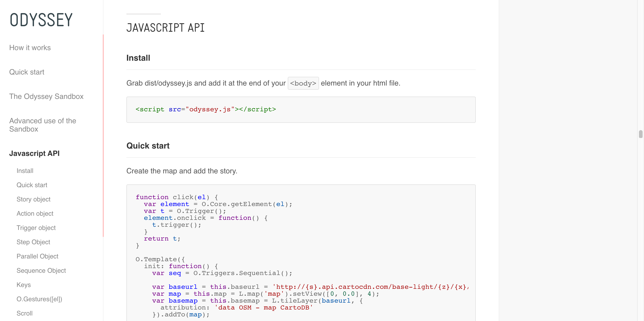Navigate to Story object section
The height and width of the screenshot is (321, 644).
click(x=33, y=199)
